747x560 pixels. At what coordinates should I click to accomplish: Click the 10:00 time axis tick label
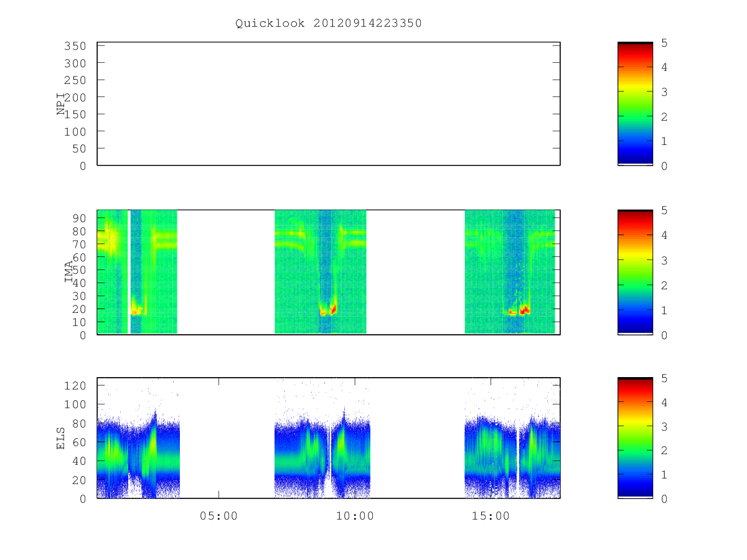click(x=355, y=516)
